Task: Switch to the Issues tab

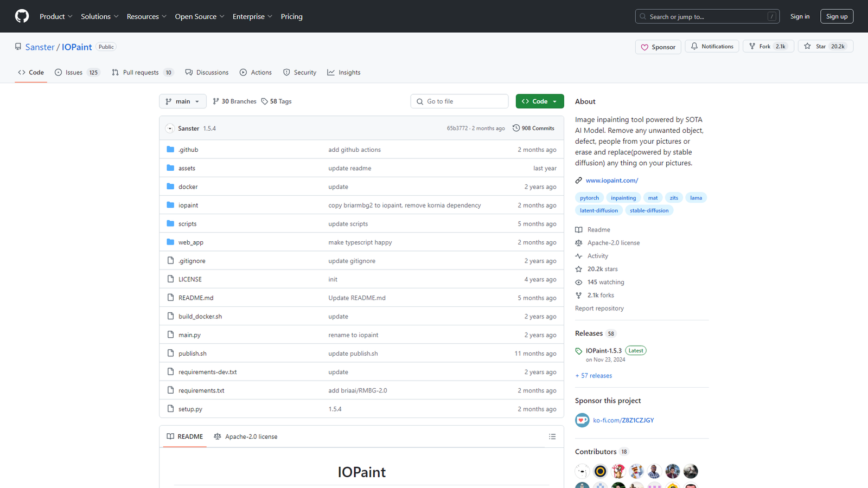Action: 77,72
